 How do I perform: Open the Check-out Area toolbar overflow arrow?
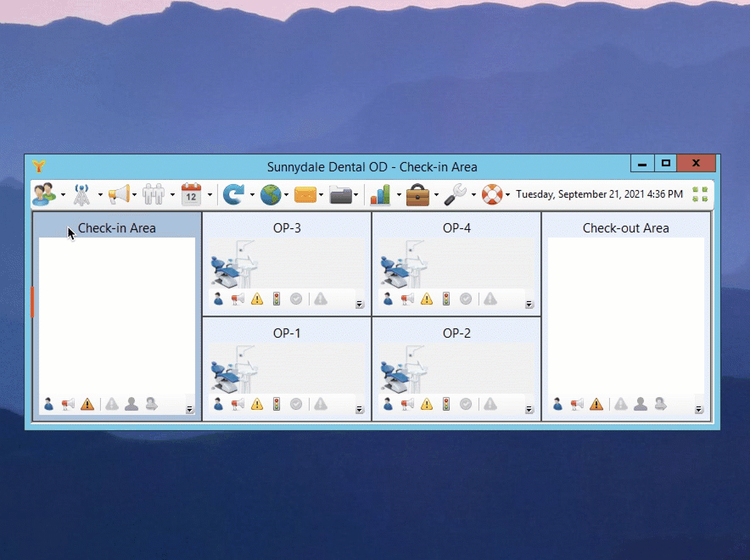699,410
